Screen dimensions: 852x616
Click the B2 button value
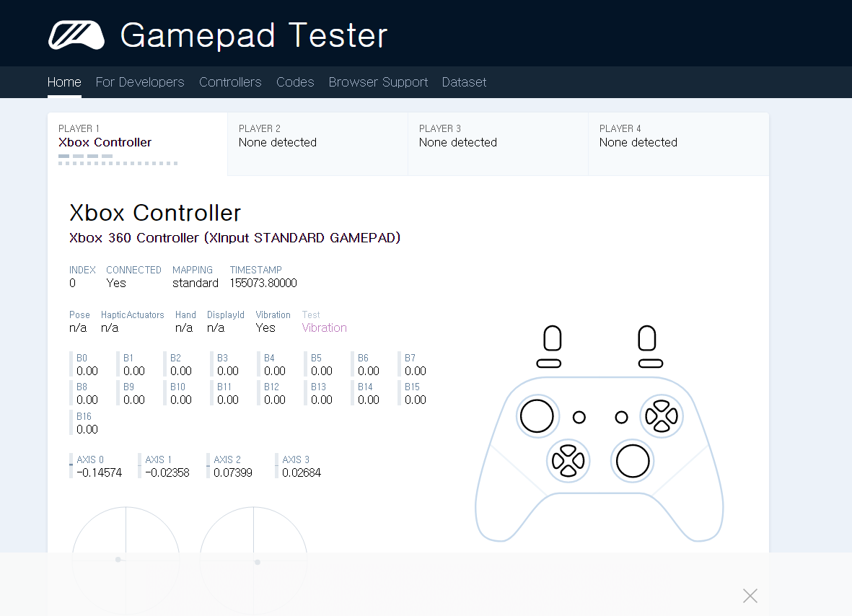click(x=181, y=371)
